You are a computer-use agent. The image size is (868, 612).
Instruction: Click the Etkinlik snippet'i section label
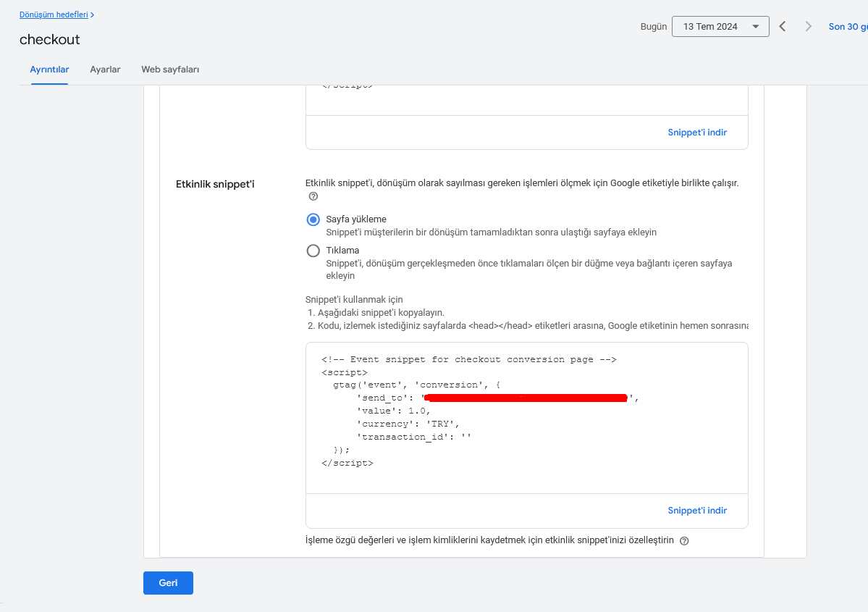[x=215, y=185]
